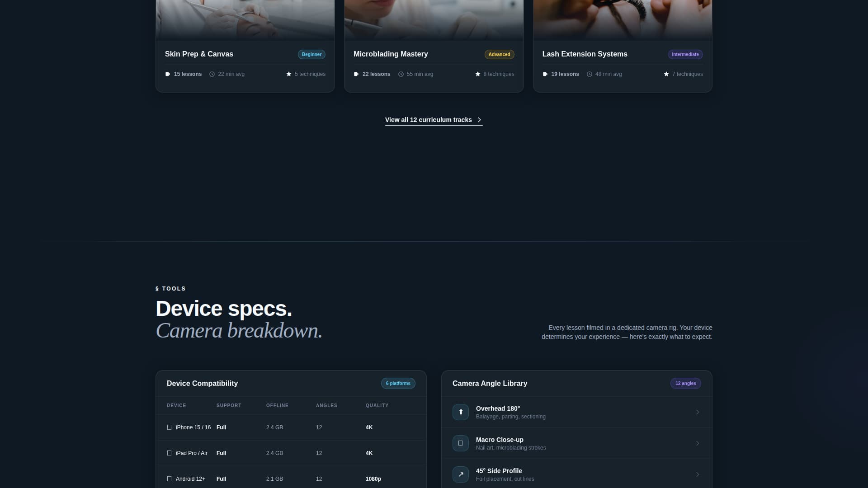Click star icon beside 7 techniques
The width and height of the screenshot is (868, 488).
666,74
